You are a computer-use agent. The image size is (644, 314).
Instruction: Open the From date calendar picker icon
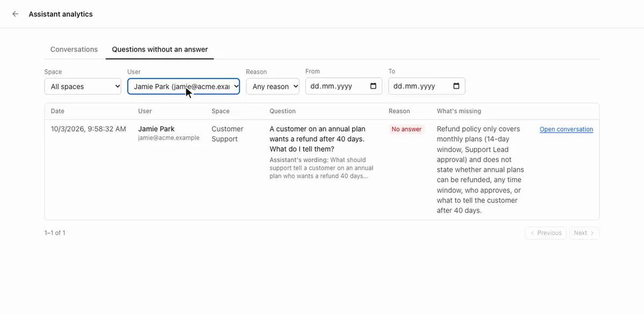pos(374,86)
